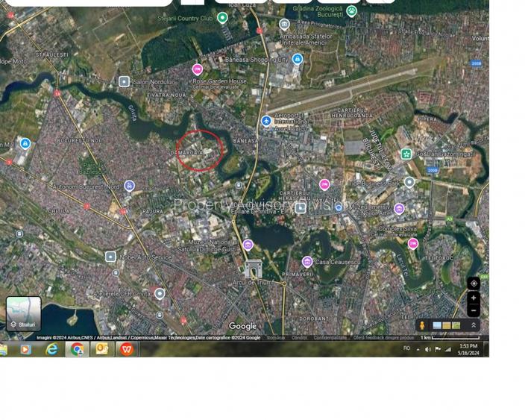Select the Arcul de Triumf landmark icon
This screenshot has width=525, height=420.
(254, 269)
